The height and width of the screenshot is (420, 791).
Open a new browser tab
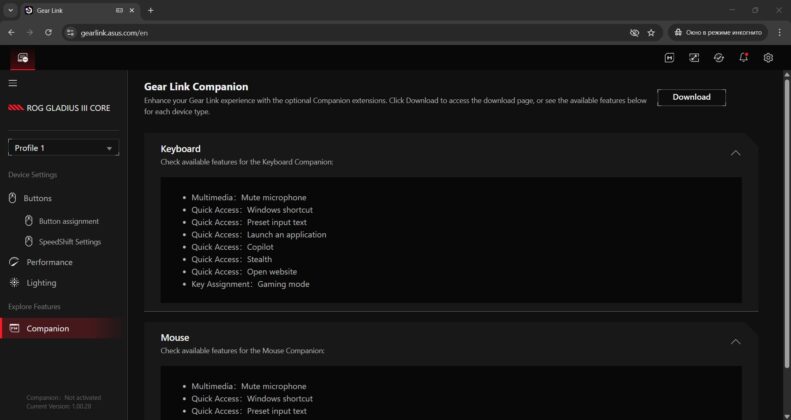point(150,10)
